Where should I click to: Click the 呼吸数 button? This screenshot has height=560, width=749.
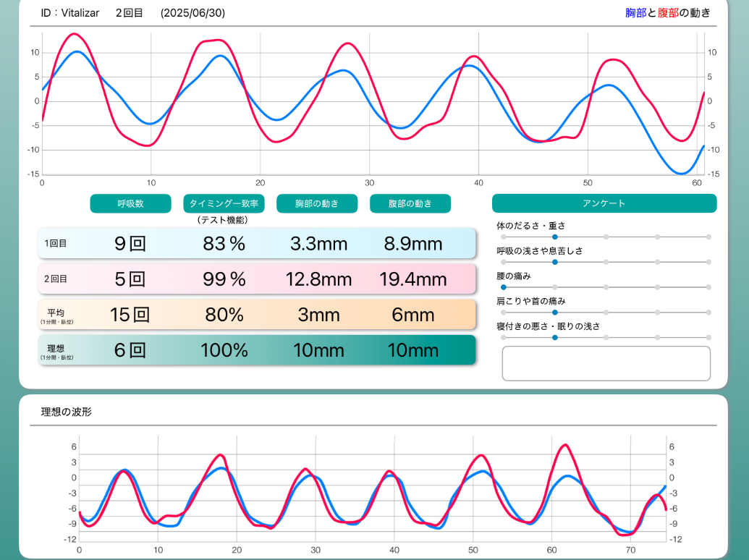[x=130, y=204]
